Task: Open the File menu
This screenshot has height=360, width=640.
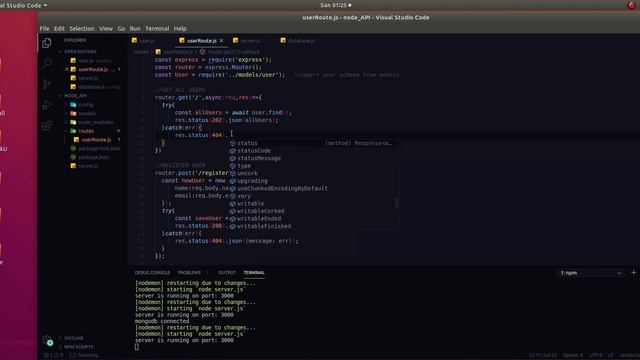Action: tap(44, 29)
